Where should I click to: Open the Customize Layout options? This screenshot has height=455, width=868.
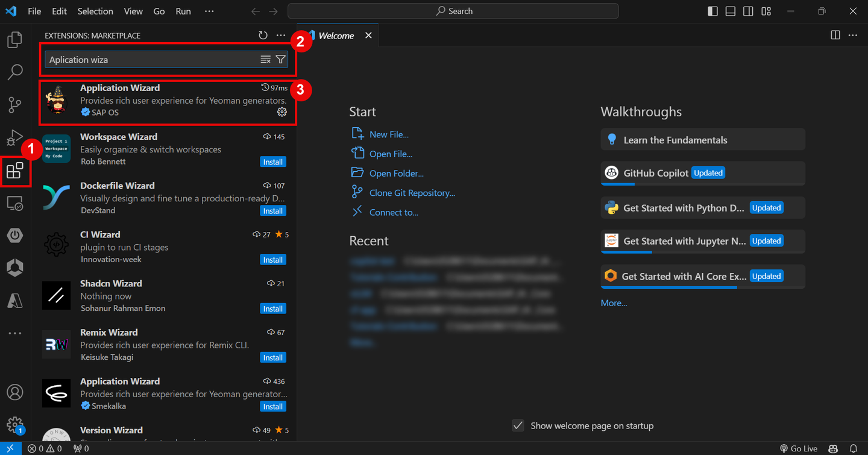tap(766, 11)
